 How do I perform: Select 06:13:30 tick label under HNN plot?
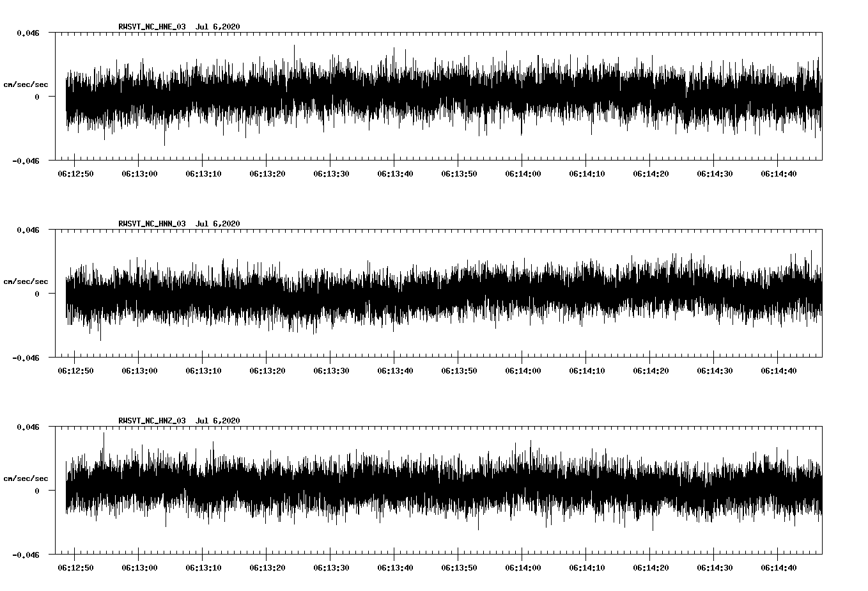pyautogui.click(x=331, y=370)
